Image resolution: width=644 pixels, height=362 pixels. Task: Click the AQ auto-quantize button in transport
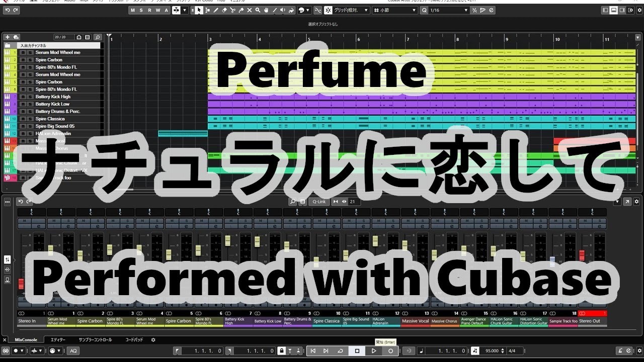coord(73,350)
